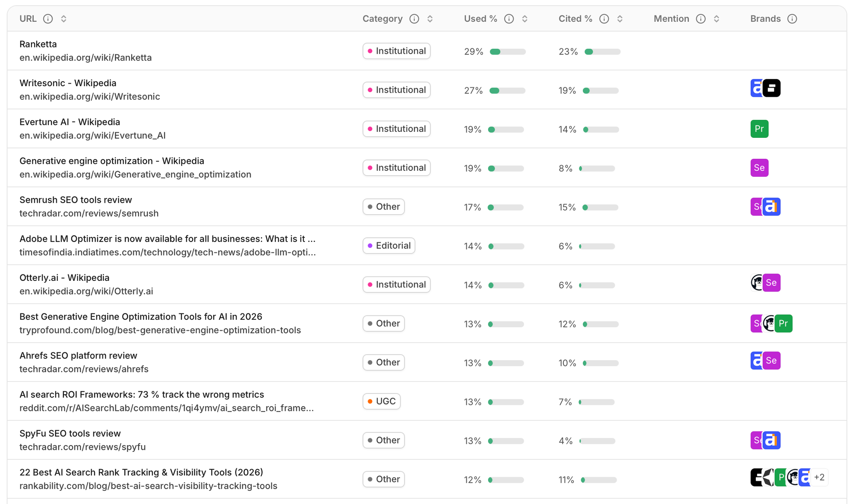Open the SpyFu SEO tools review link
The height and width of the screenshot is (504, 854).
[70, 434]
